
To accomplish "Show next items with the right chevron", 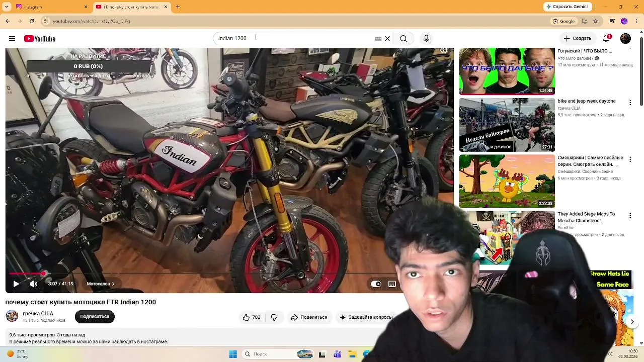I will point(632,322).
